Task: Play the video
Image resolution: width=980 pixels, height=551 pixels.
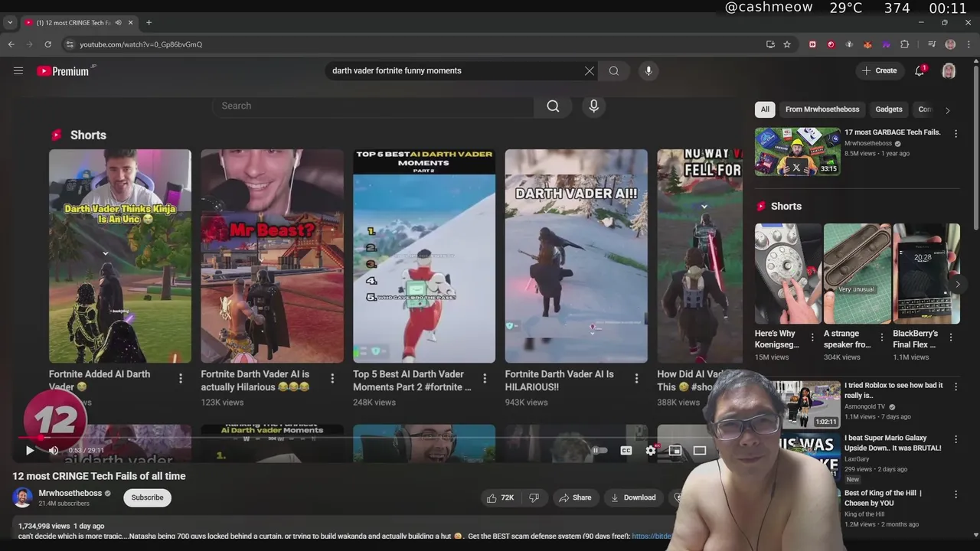Action: click(x=30, y=451)
